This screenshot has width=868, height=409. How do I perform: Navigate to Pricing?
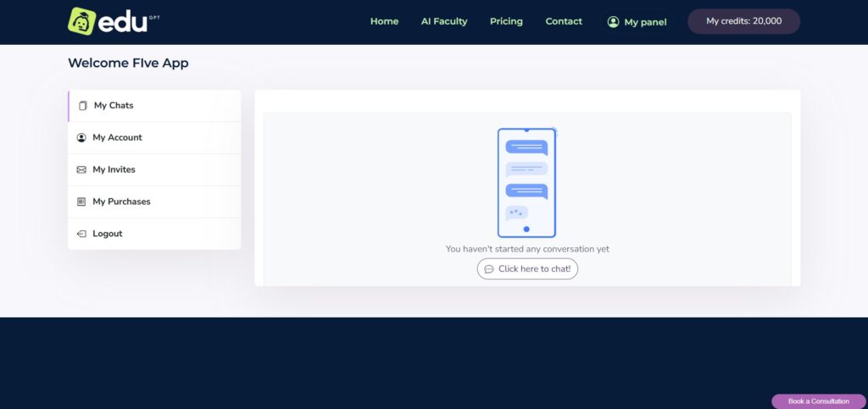tap(506, 21)
